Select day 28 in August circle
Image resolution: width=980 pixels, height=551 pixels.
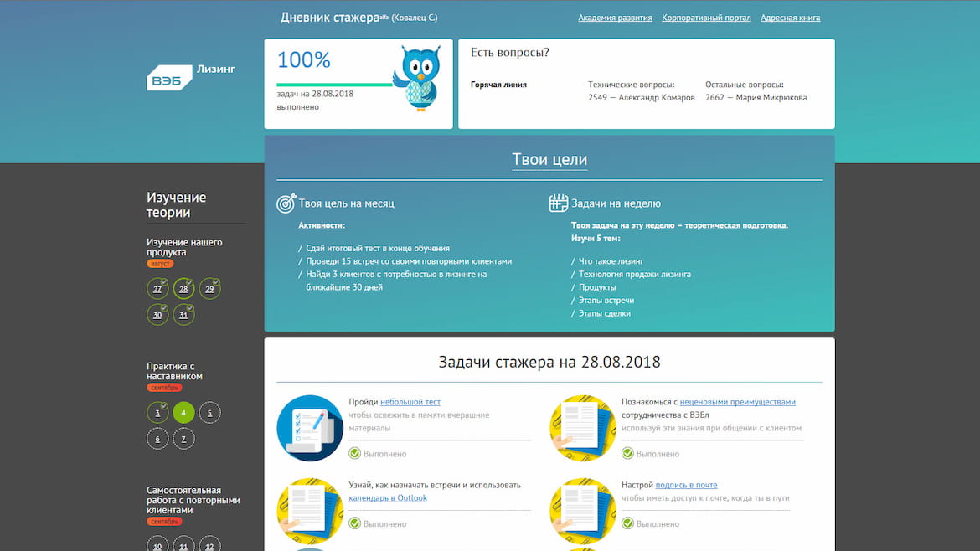(183, 289)
